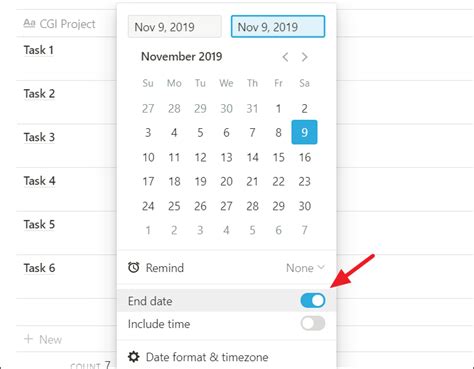Select November 15 in calendar
474x369 pixels.
278,157
